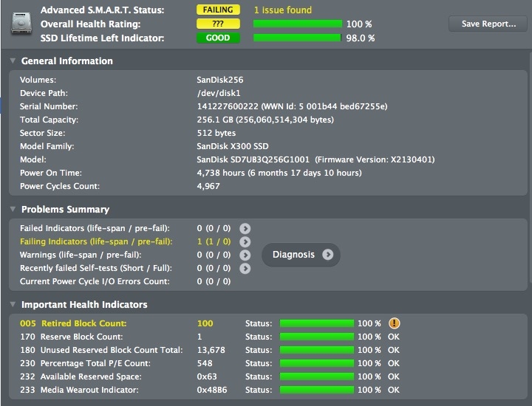
Task: Collapse the Problems Summary section
Action: [x=13, y=210]
